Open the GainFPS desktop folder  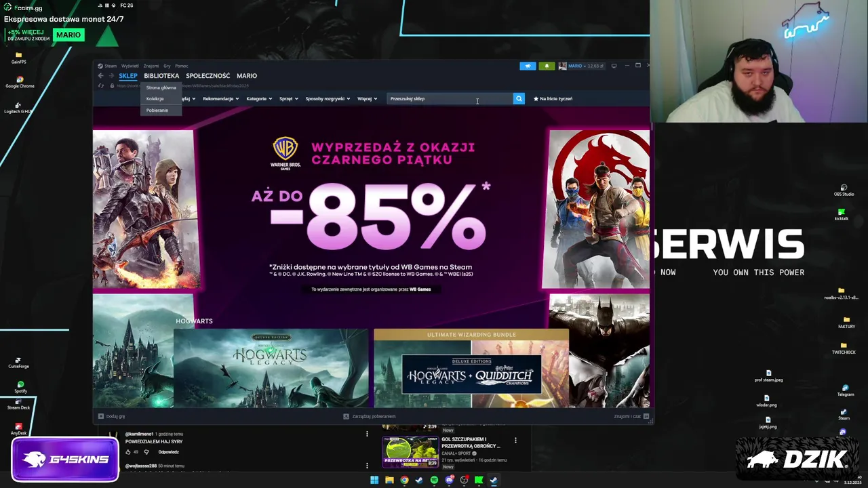[x=18, y=58]
